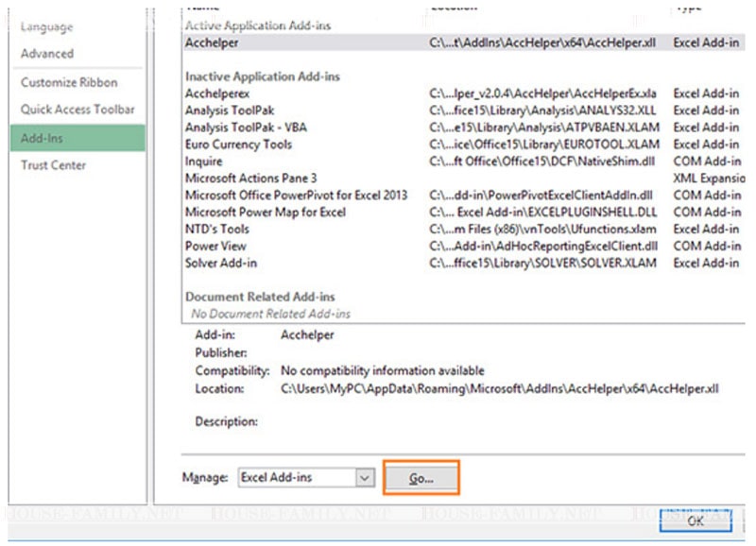This screenshot has height=546, width=756.
Task: Click No compatibility information available text
Action: pyautogui.click(x=383, y=370)
